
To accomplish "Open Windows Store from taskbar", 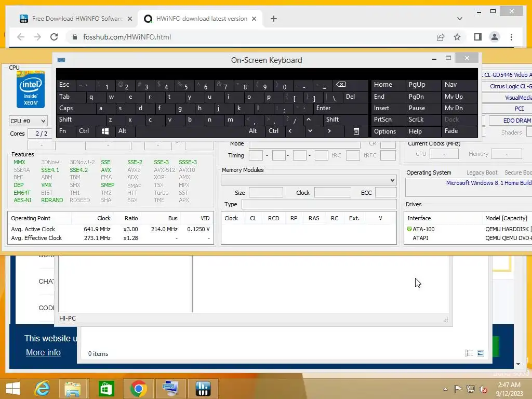I will [x=106, y=389].
